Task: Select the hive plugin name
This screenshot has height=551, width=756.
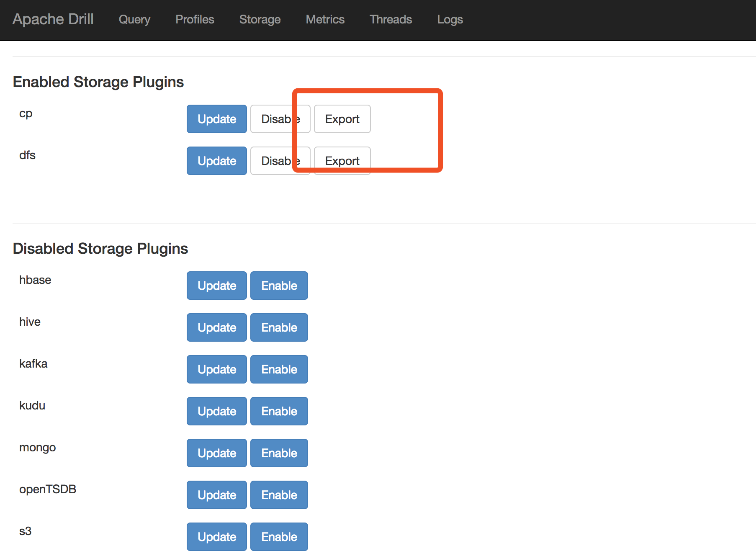Action: click(x=30, y=322)
